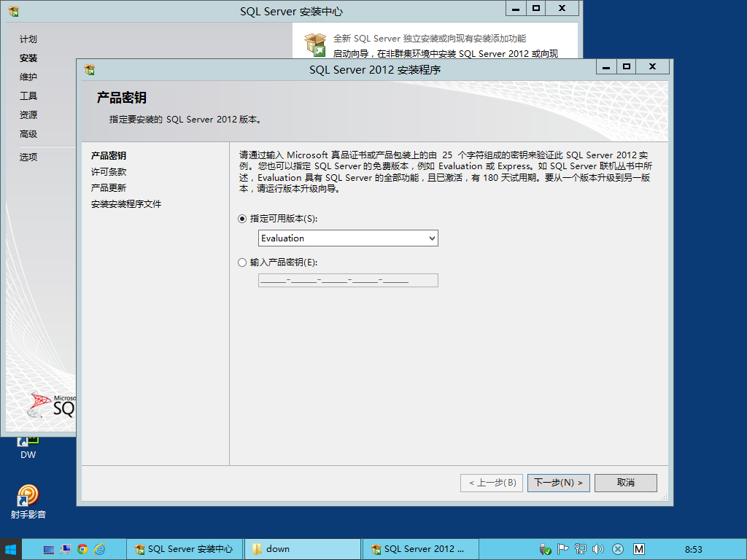Select 产品密钥 step in setup sidebar
The height and width of the screenshot is (560, 747).
[109, 156]
